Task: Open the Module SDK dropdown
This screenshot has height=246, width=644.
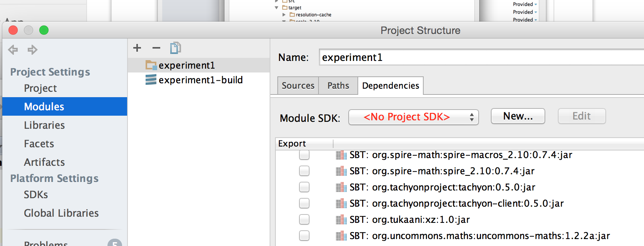Action: [413, 117]
